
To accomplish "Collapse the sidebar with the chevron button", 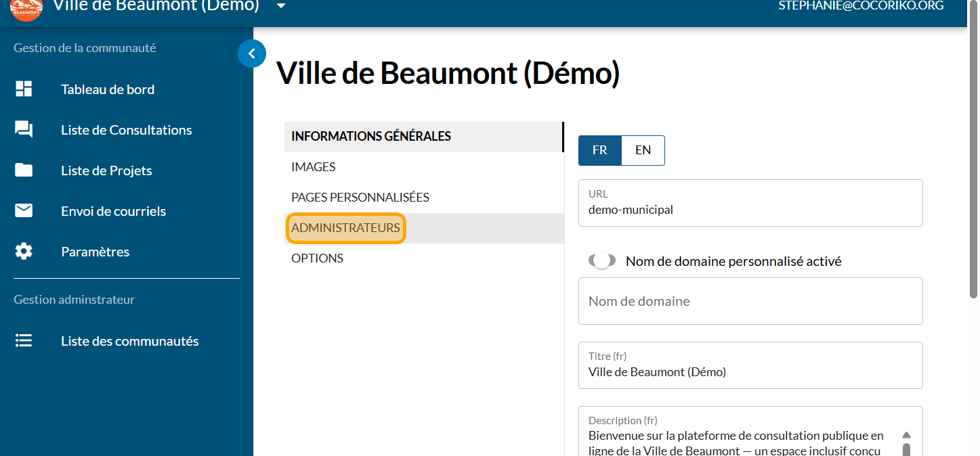I will click(251, 53).
